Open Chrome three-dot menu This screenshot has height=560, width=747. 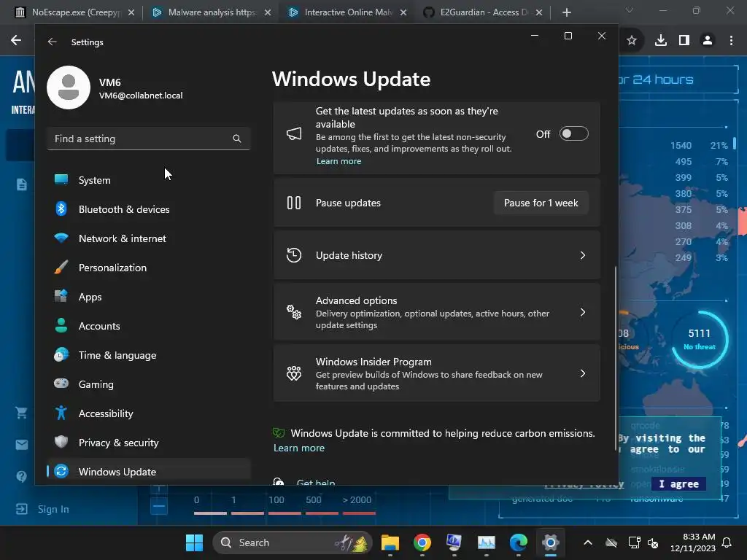pyautogui.click(x=731, y=41)
